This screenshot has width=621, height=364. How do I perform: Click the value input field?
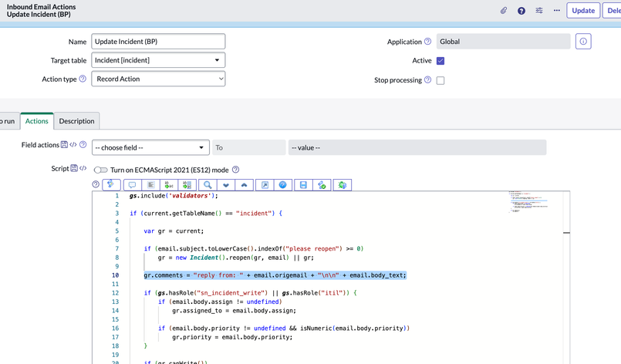417,147
